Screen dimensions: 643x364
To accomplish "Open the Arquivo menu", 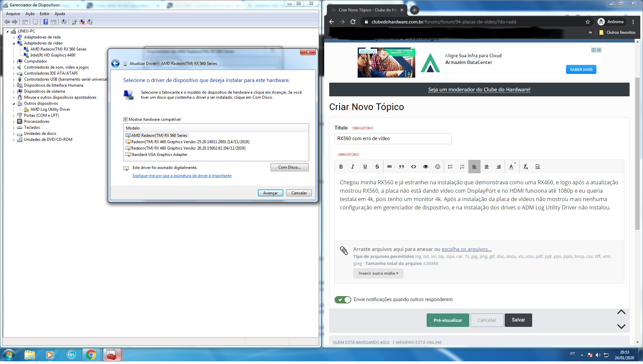I will tap(13, 14).
